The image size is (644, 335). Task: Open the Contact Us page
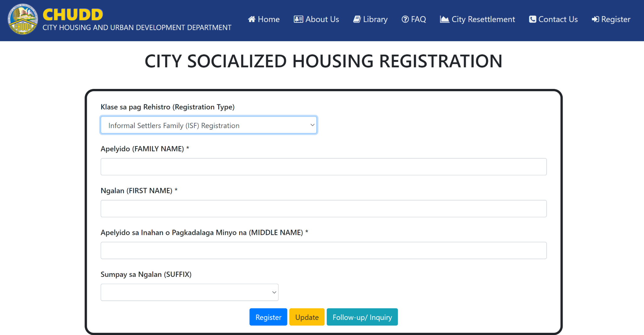coord(553,19)
